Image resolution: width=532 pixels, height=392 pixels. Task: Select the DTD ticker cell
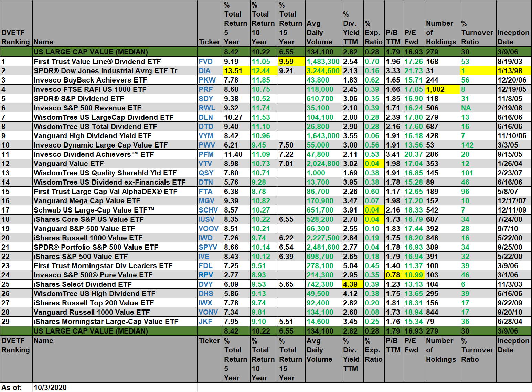(210, 127)
